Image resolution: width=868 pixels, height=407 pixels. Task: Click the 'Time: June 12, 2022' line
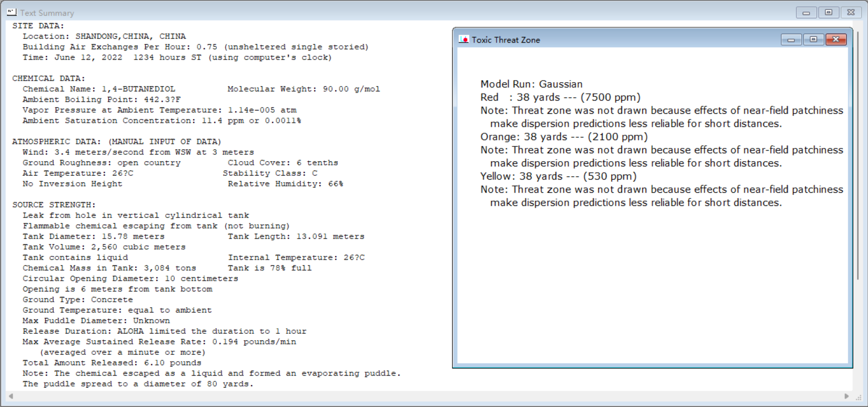tap(177, 57)
